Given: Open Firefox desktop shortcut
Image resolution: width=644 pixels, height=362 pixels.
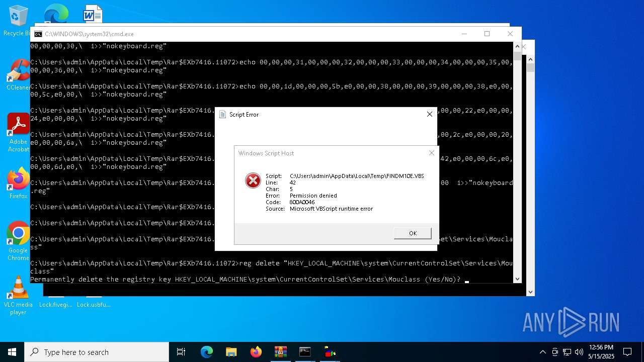Looking at the screenshot, I should [18, 184].
